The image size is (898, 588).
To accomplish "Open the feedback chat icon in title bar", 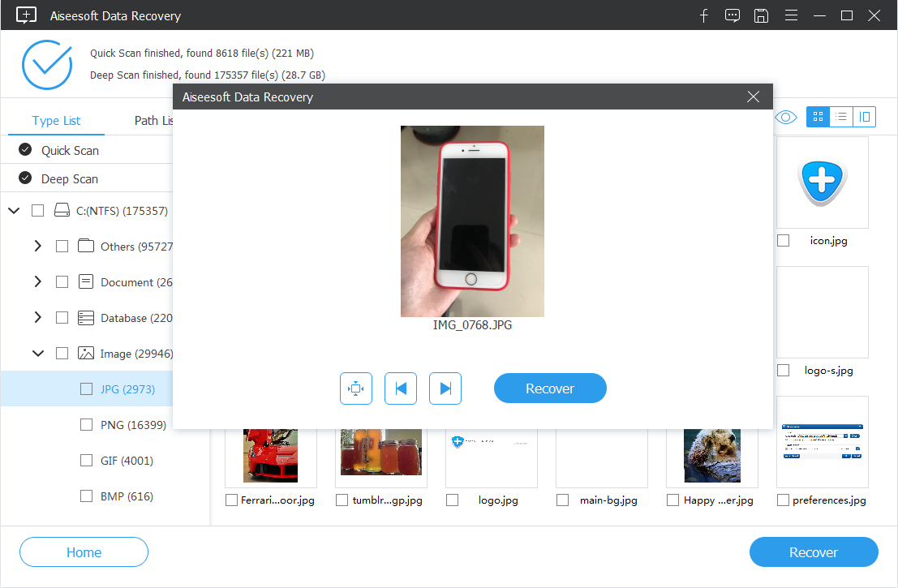I will [732, 15].
